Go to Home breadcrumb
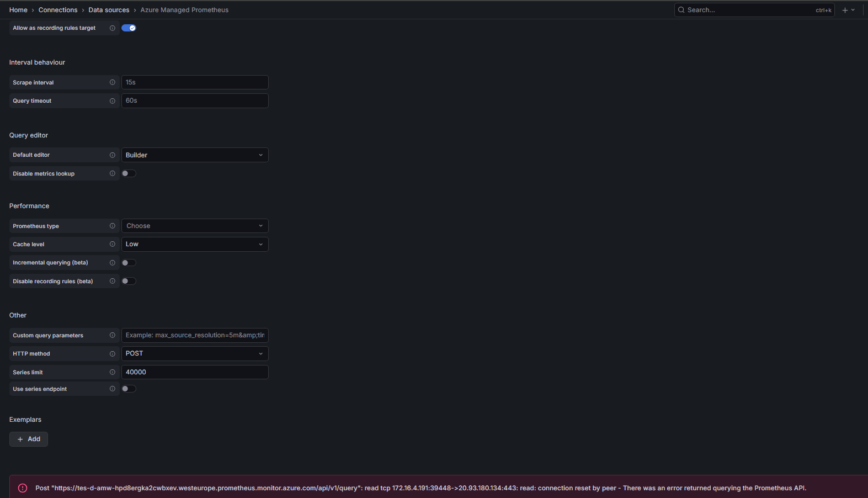This screenshot has height=498, width=868. pyautogui.click(x=18, y=10)
